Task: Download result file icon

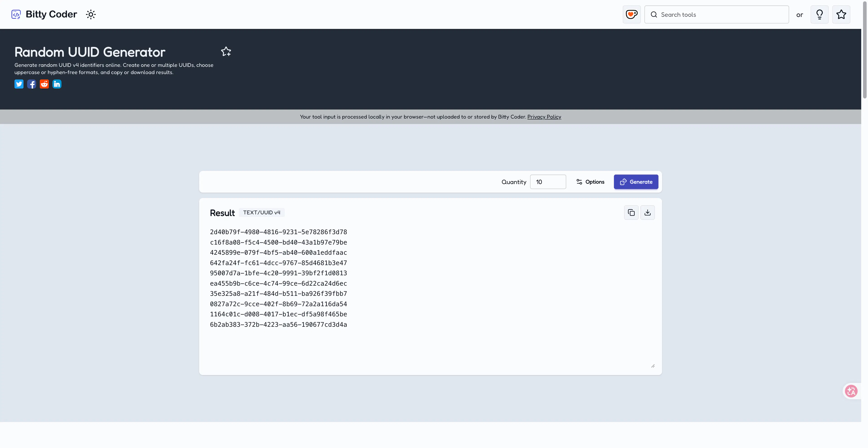Action: tap(647, 213)
